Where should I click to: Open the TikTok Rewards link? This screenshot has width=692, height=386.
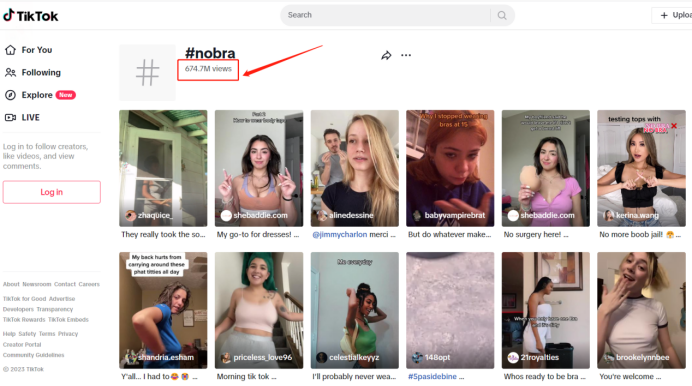(24, 319)
